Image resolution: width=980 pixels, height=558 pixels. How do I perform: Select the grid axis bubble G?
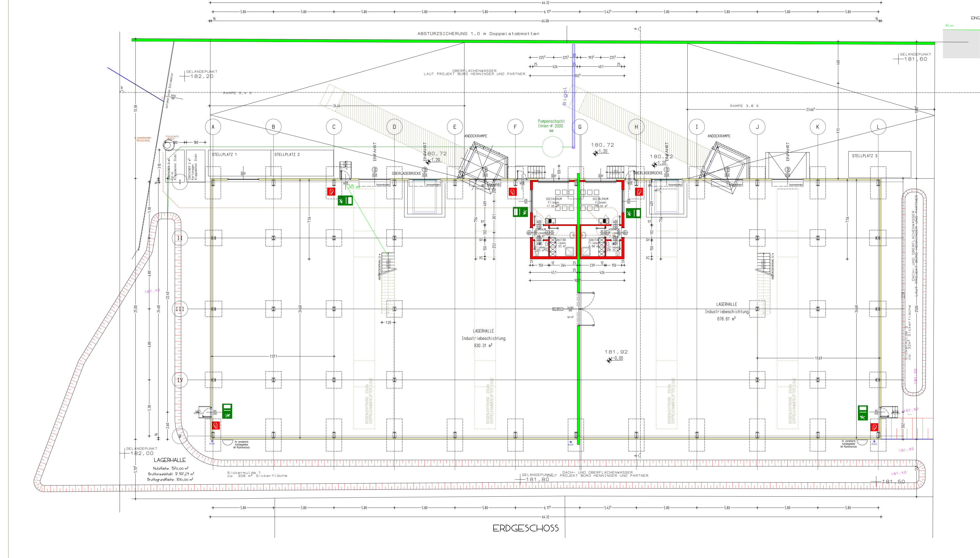click(x=579, y=127)
